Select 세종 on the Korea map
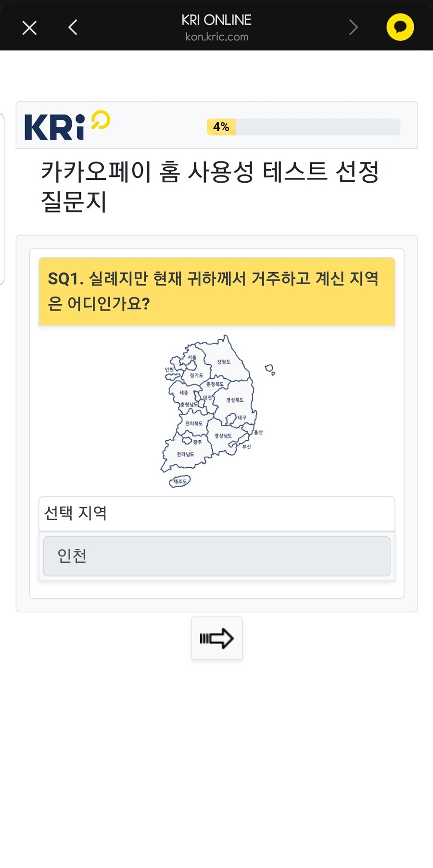433x868 pixels. pyautogui.click(x=184, y=393)
